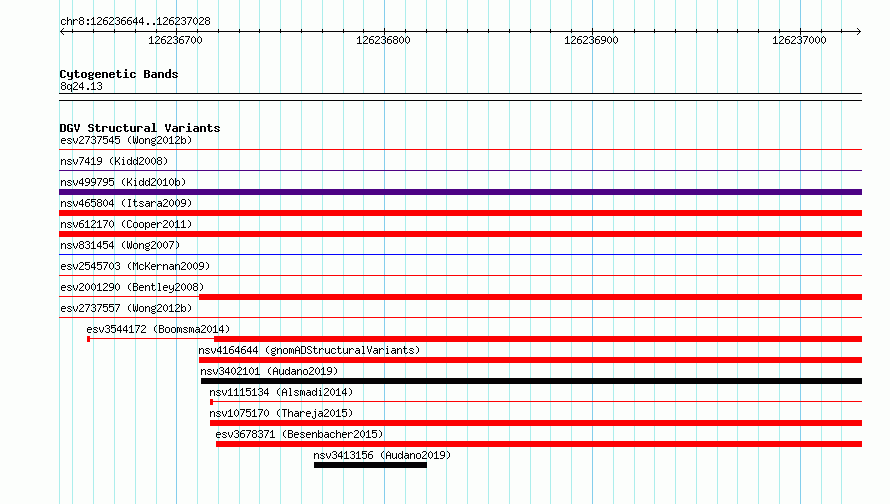Click the thick red esv3544172 bar segment
The image size is (890, 504).
pos(538,339)
